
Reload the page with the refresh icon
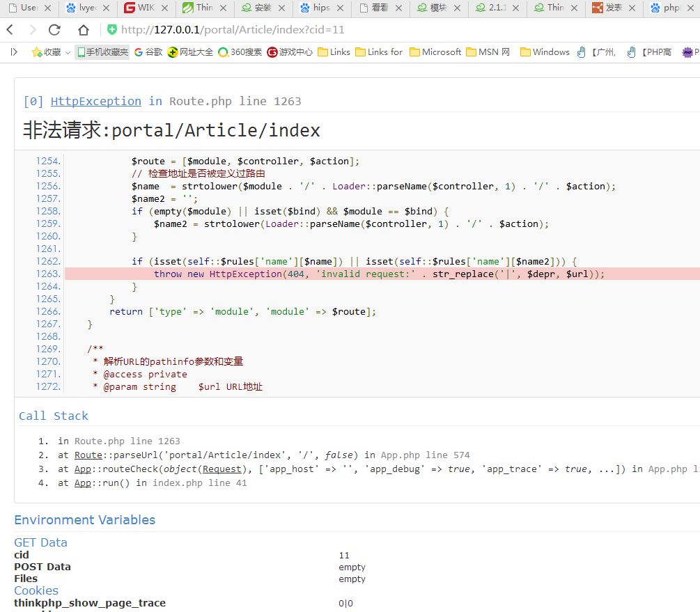pyautogui.click(x=54, y=30)
